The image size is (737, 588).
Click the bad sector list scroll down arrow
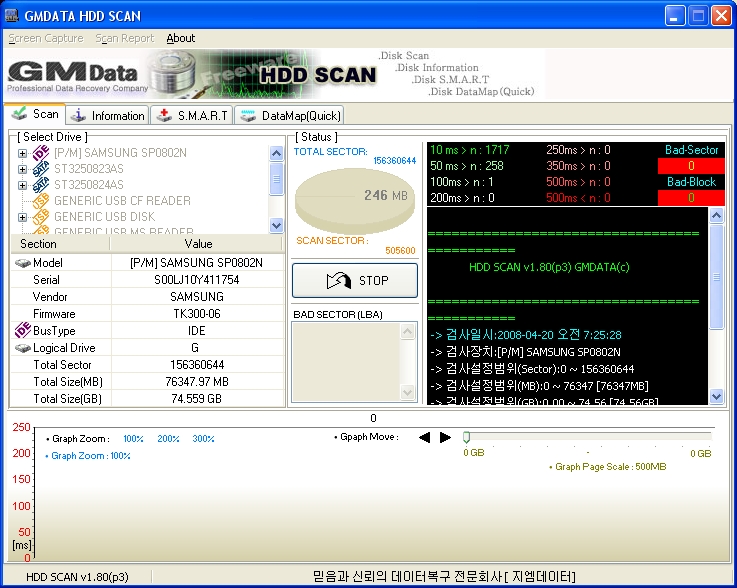coord(407,392)
